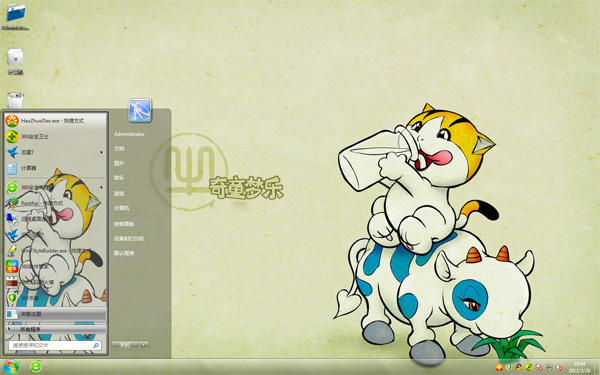
Task: Open 游戏 Games link
Action: 119,194
